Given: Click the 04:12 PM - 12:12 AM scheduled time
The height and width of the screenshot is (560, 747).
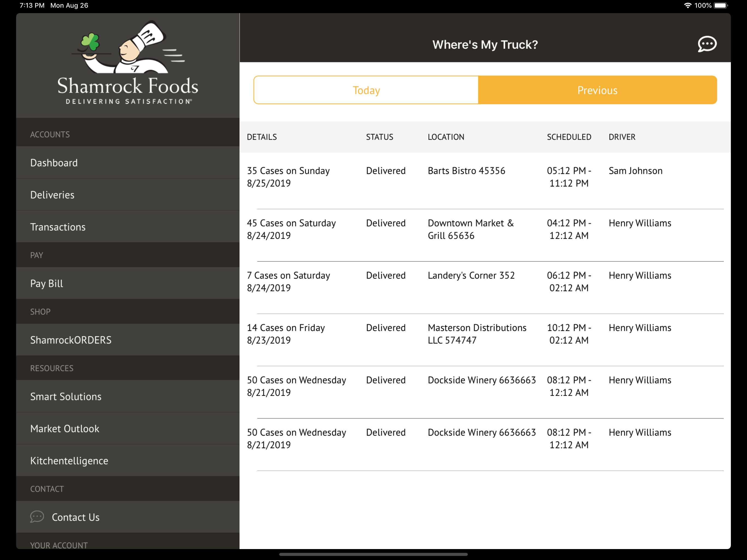Looking at the screenshot, I should (569, 229).
